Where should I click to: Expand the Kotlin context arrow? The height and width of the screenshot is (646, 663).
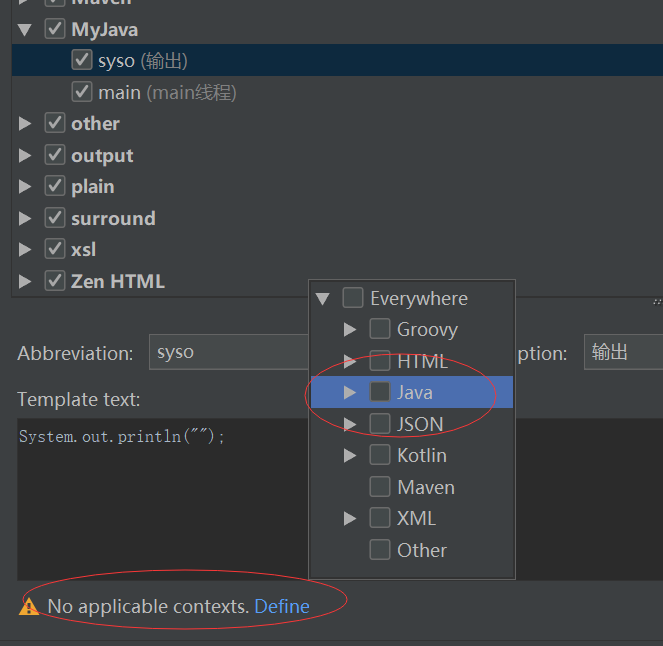(350, 455)
